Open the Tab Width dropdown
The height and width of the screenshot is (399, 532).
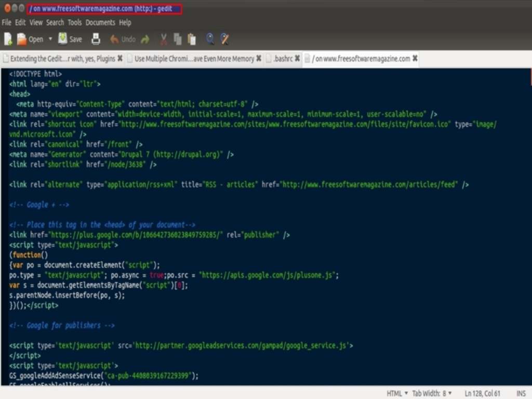coord(432,393)
